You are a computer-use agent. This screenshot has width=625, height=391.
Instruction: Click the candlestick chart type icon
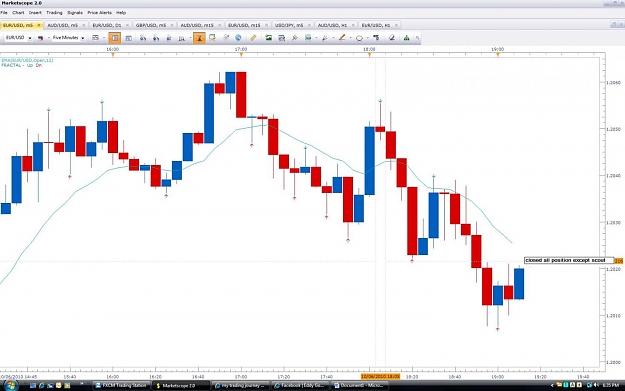(40, 38)
